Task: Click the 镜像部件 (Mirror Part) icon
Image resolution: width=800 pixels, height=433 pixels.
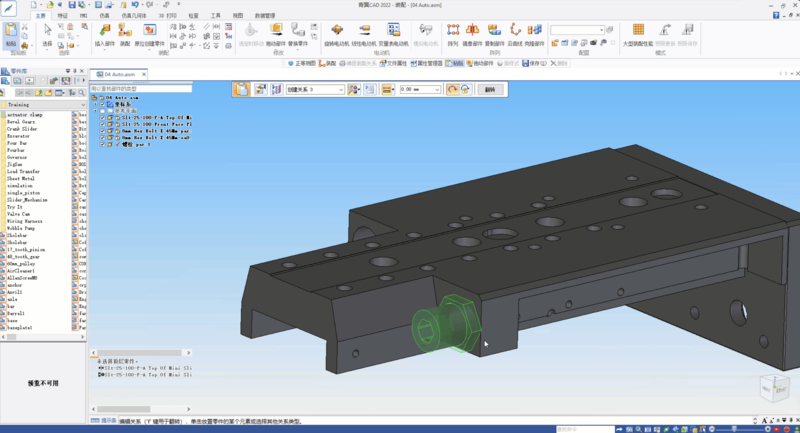Action: pos(471,32)
